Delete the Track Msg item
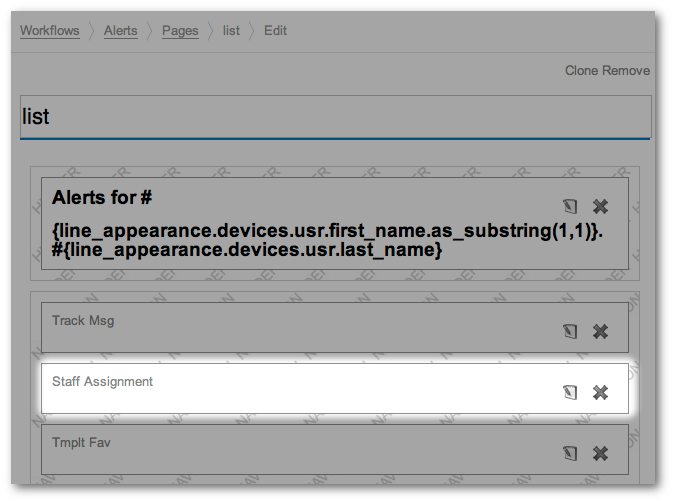The height and width of the screenshot is (503, 674). (600, 331)
